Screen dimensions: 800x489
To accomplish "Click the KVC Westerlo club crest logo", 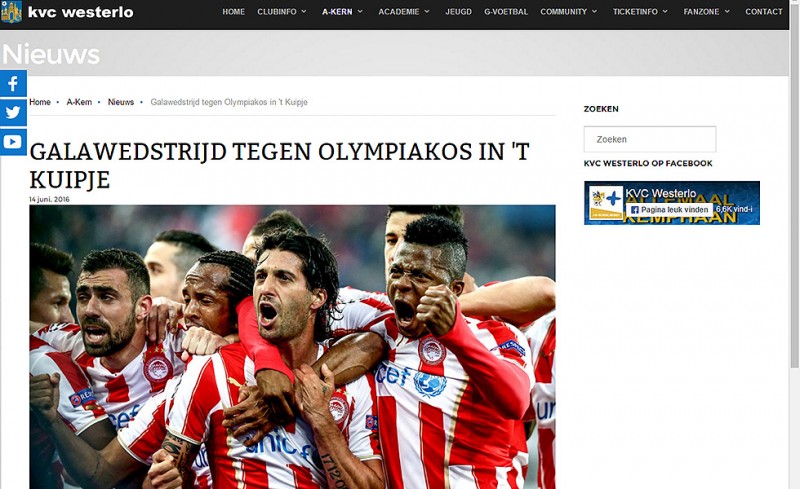I will [x=11, y=12].
